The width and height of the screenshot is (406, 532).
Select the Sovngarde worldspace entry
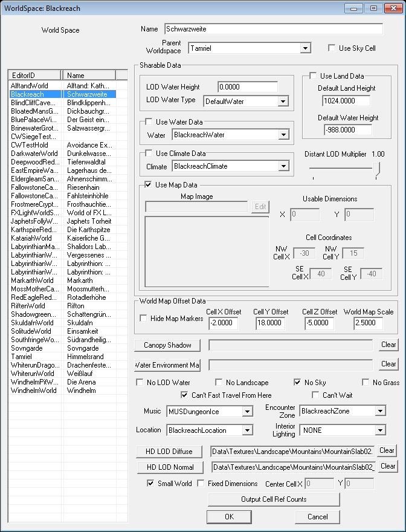click(27, 348)
